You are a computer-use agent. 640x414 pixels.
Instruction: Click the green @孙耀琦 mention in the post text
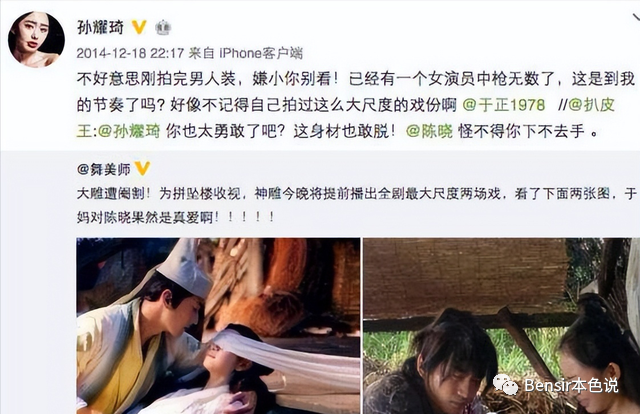tap(129, 131)
